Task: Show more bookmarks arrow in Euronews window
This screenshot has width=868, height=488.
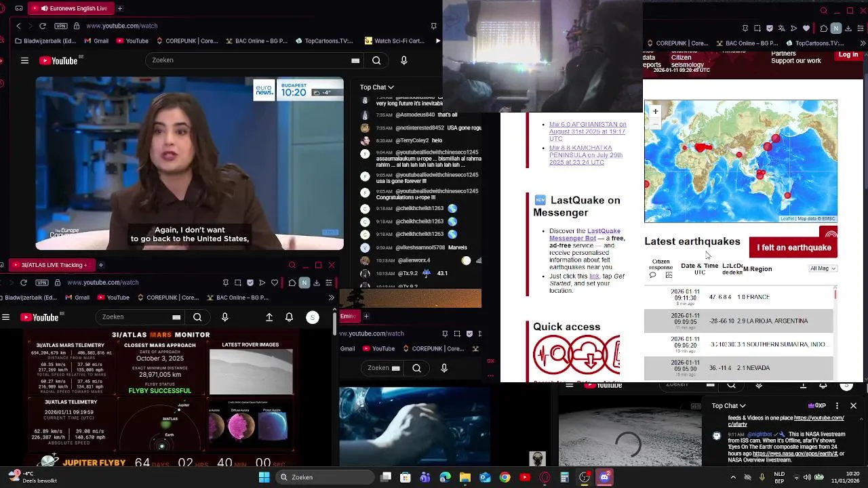Action: (x=437, y=41)
